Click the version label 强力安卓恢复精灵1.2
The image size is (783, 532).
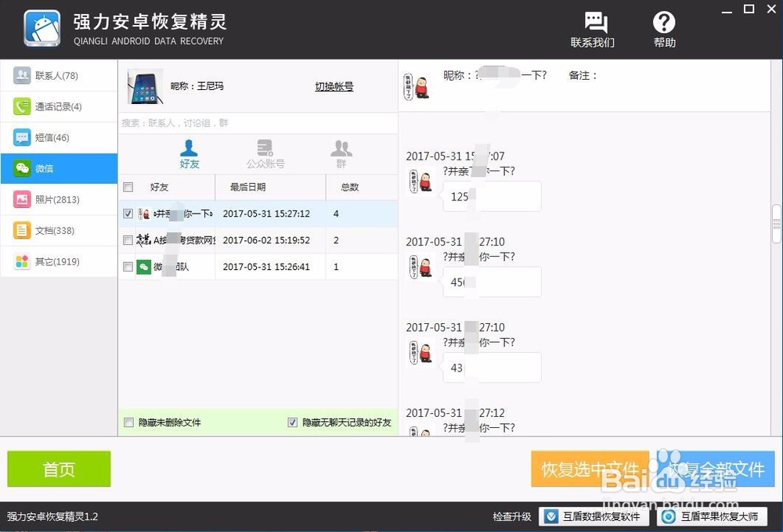coord(52,516)
